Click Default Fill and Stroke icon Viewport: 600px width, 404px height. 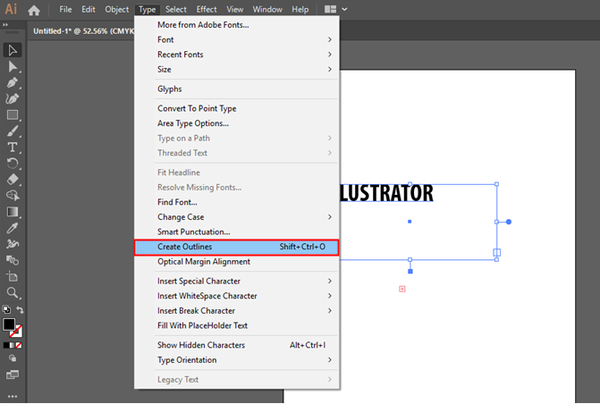[7, 309]
